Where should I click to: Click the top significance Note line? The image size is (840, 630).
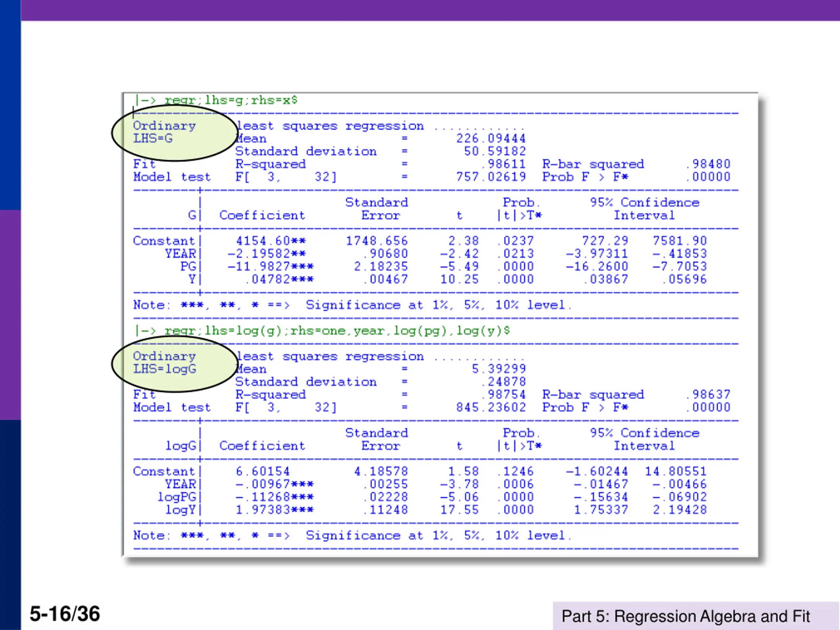(352, 305)
